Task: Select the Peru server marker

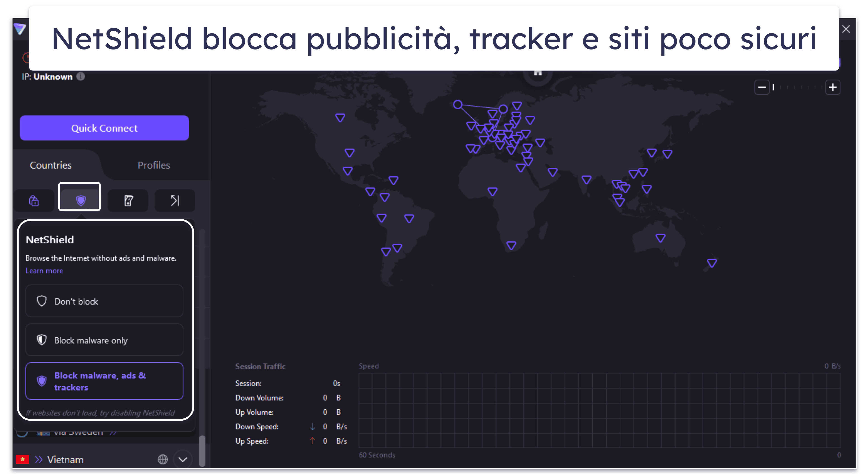Action: click(381, 218)
